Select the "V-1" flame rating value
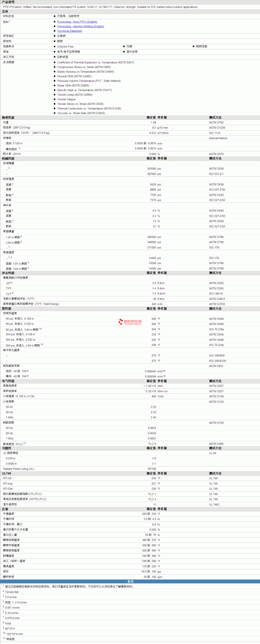 [154, 464]
